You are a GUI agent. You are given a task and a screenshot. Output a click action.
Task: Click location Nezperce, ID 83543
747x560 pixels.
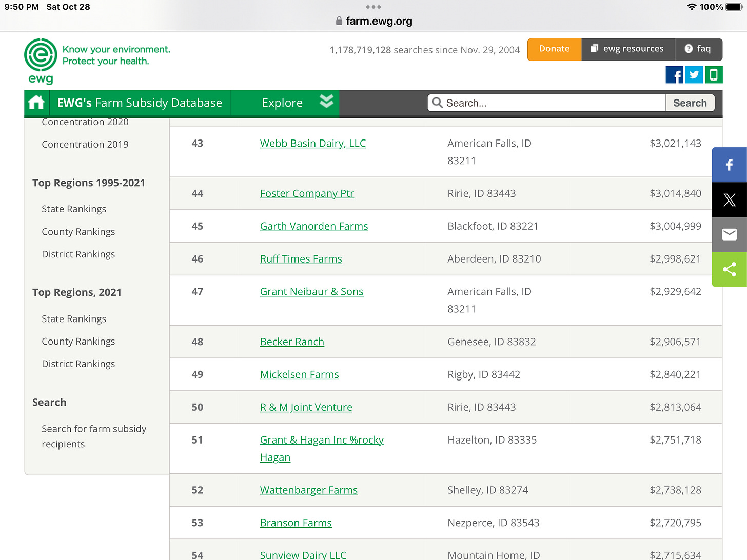pos(494,523)
